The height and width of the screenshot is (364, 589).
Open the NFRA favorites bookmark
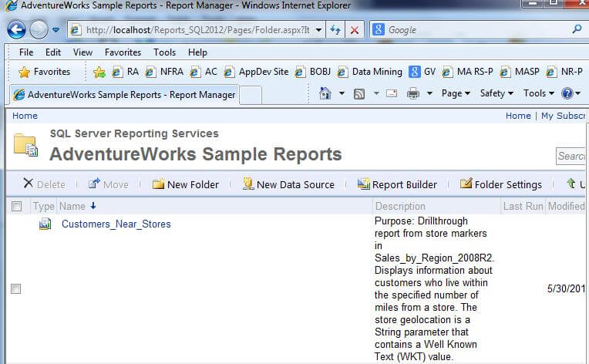(x=164, y=72)
